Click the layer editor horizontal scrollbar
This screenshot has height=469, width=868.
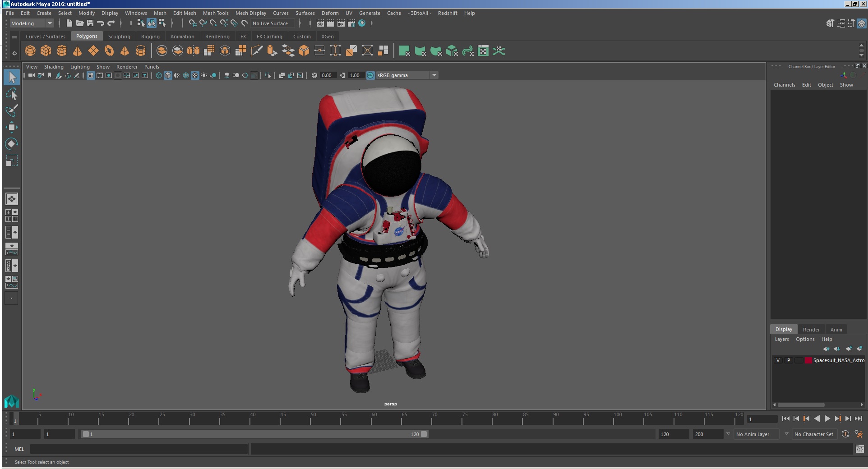[801, 405]
